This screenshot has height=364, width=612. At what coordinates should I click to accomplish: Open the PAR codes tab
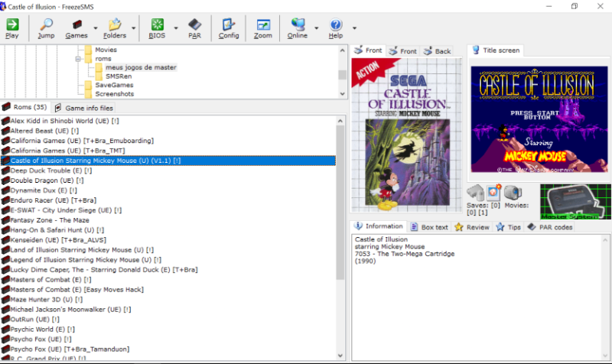tap(550, 227)
